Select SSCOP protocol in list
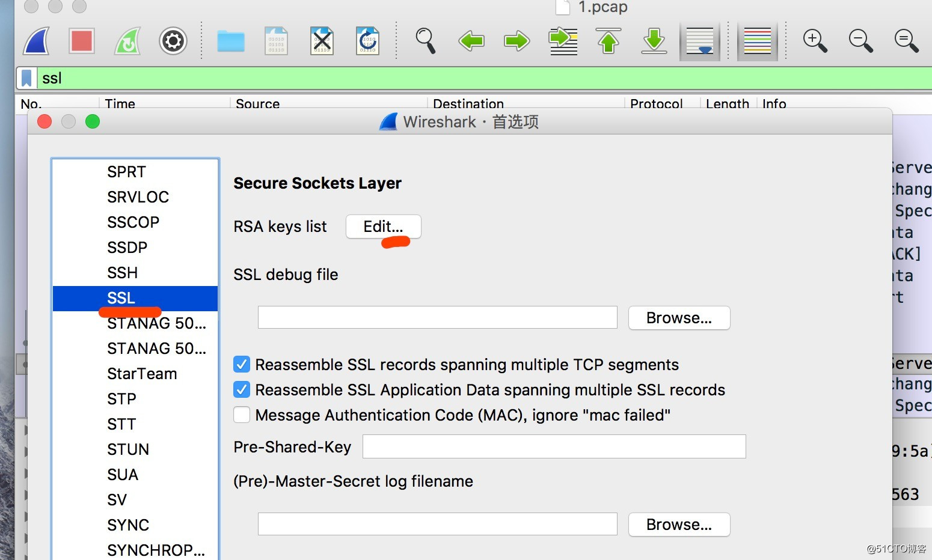Screen dimensions: 932x560 coord(135,222)
